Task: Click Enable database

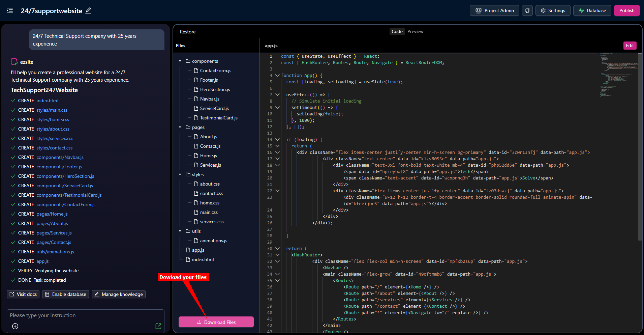Action: click(x=65, y=294)
